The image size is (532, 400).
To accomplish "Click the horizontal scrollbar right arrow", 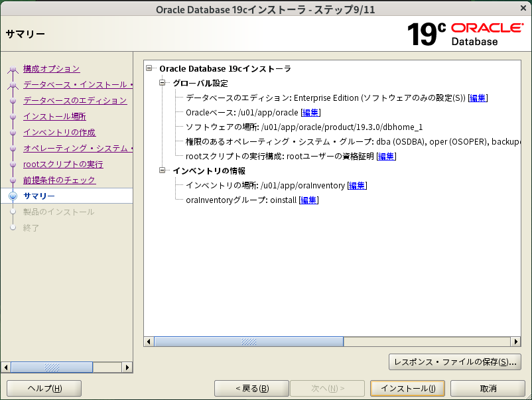I will click(516, 341).
